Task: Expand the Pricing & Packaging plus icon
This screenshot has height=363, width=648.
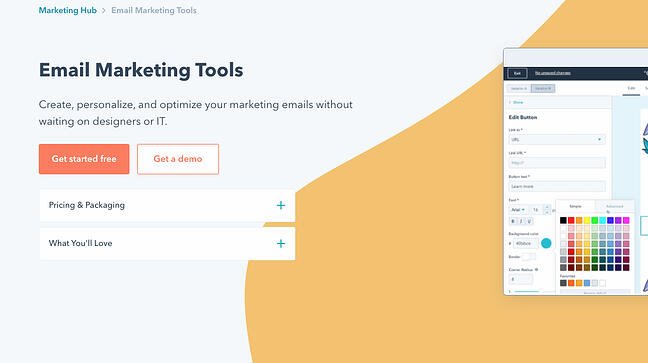Action: [x=281, y=205]
